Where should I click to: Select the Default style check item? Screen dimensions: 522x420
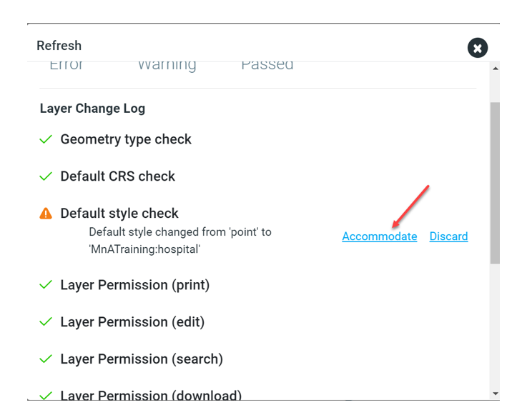click(119, 214)
